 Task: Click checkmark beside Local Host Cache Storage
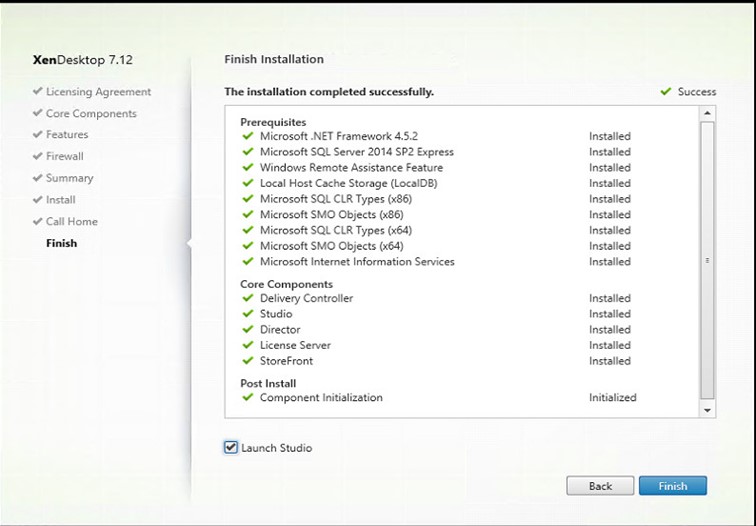click(248, 183)
